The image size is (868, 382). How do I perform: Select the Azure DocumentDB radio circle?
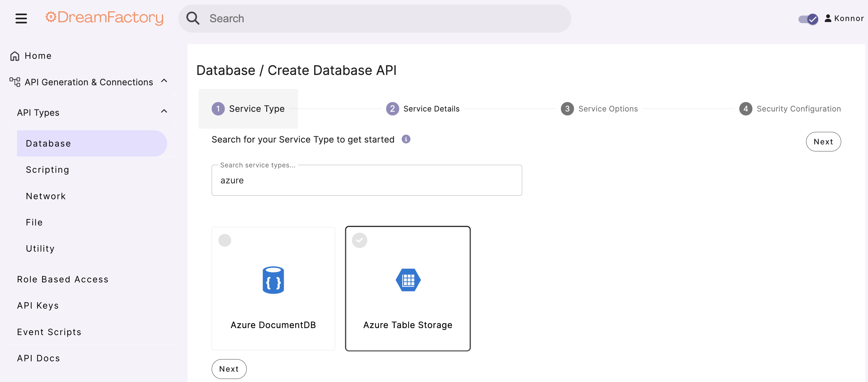tap(225, 240)
